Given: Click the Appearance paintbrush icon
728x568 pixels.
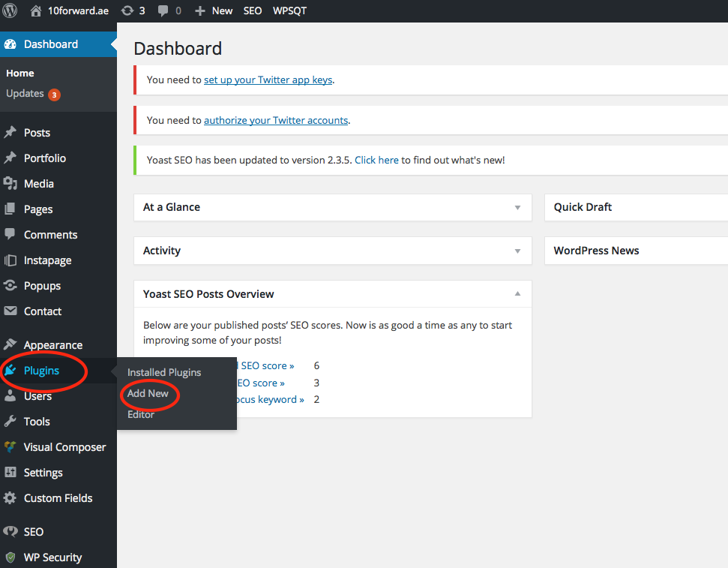Looking at the screenshot, I should [10, 344].
